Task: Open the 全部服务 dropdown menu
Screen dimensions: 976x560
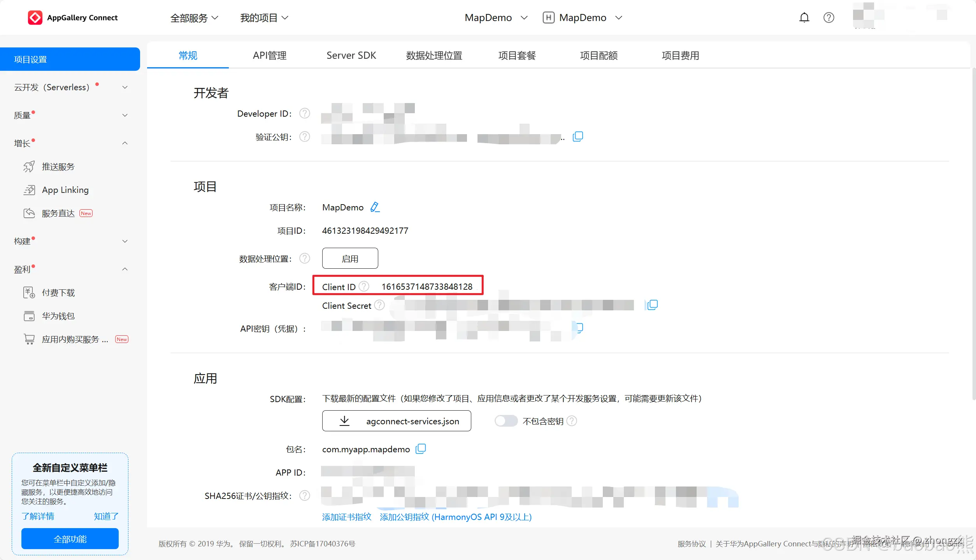Action: coord(194,18)
